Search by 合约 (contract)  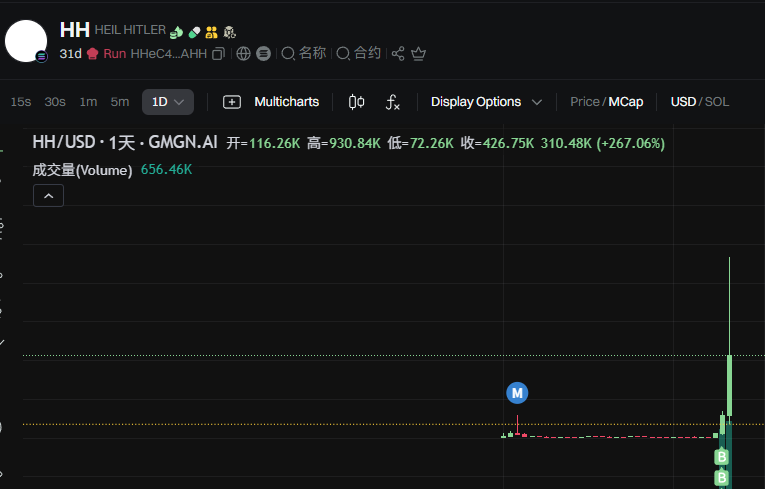[x=359, y=53]
